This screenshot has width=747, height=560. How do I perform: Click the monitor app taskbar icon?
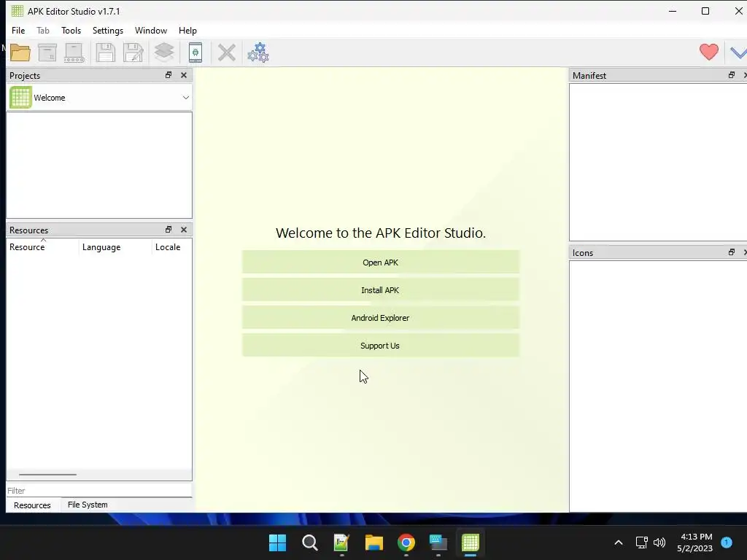click(438, 542)
